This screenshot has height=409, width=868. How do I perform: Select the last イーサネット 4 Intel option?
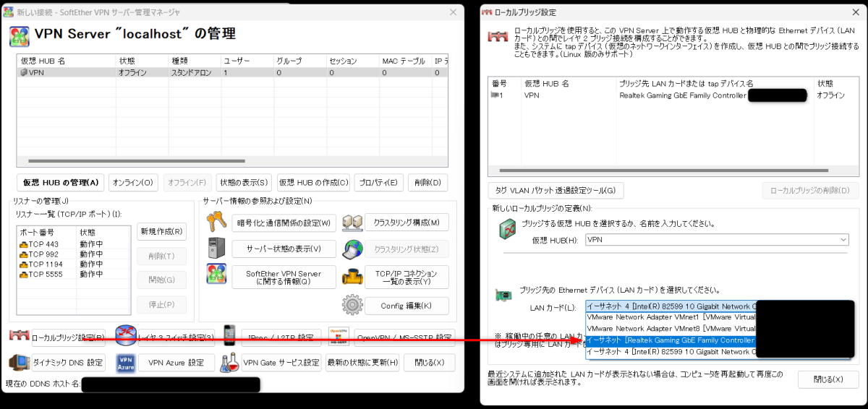click(x=671, y=352)
